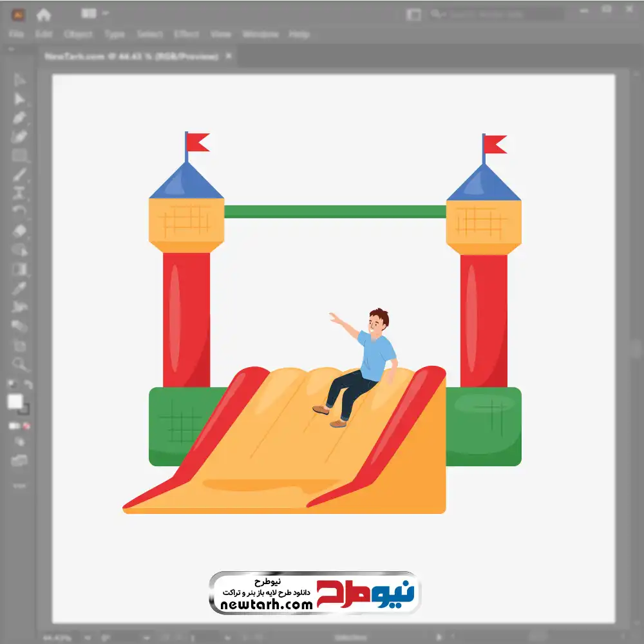Open the Effect menu
Image resolution: width=644 pixels, height=644 pixels.
(187, 34)
